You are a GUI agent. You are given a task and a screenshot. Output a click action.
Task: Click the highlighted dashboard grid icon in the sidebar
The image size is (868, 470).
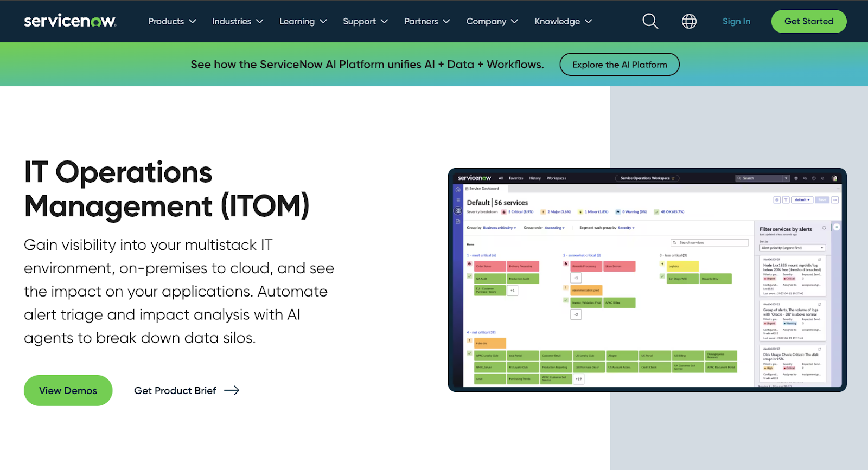458,210
